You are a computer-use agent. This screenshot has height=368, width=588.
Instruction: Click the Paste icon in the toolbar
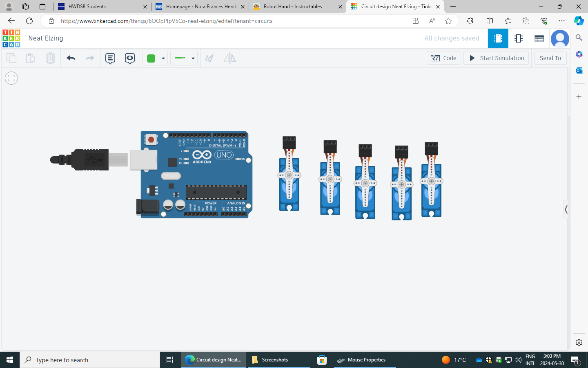pos(31,58)
